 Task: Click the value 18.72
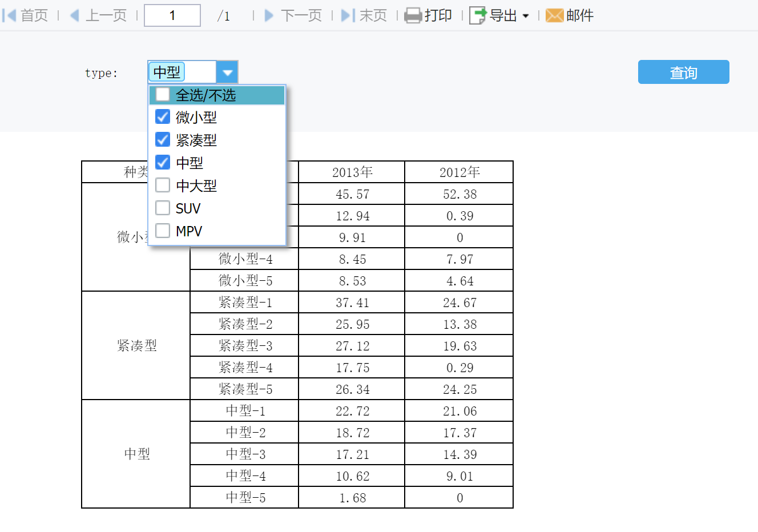[x=352, y=432]
